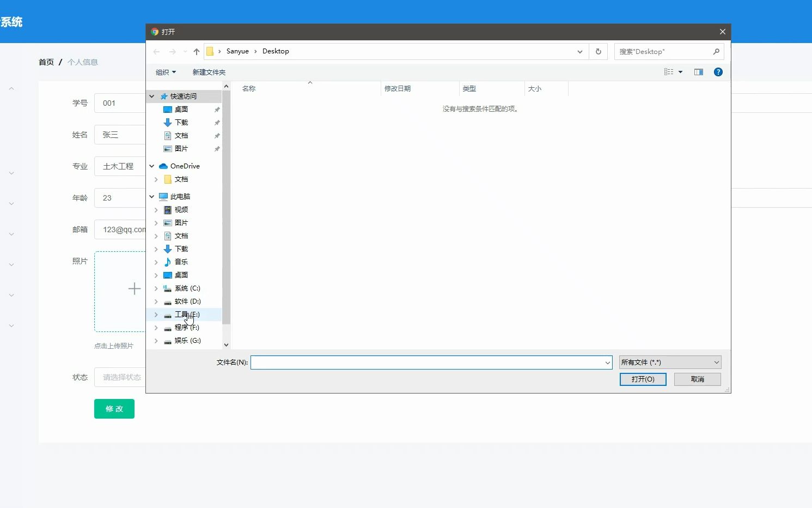Create a folder with 新建文件夹
Image resolution: width=812 pixels, height=508 pixels.
tap(209, 71)
